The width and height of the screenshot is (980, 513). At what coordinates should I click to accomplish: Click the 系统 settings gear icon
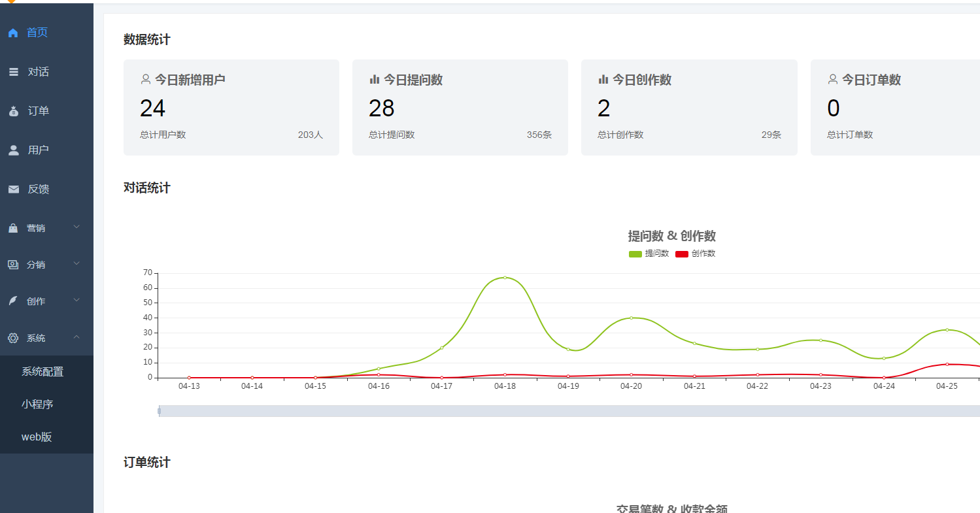pyautogui.click(x=12, y=338)
